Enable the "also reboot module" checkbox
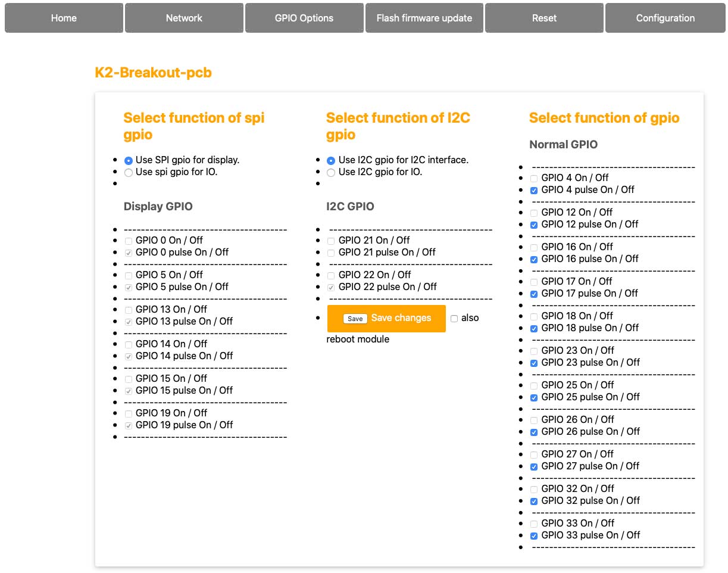 tap(454, 318)
